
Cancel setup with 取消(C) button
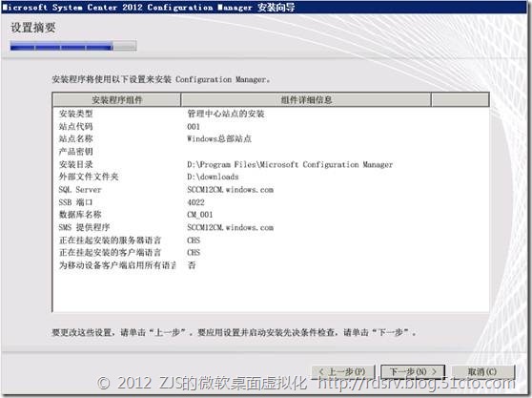(x=482, y=371)
